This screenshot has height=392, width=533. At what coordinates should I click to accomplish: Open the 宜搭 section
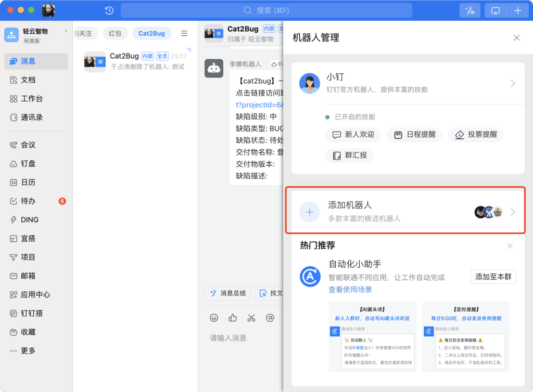pyautogui.click(x=36, y=239)
